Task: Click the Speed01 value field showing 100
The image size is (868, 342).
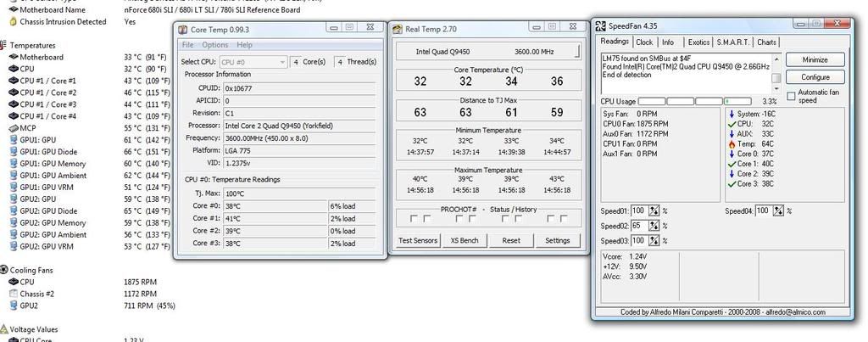Action: tap(639, 211)
